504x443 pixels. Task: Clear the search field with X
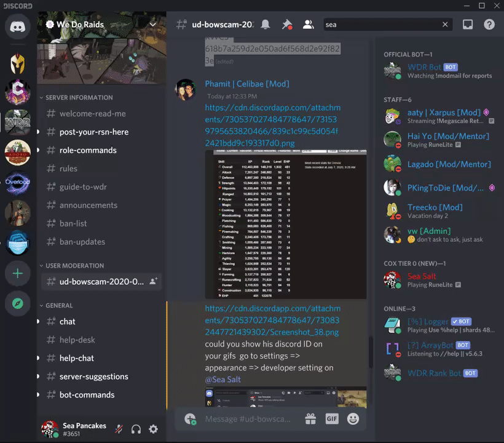445,25
